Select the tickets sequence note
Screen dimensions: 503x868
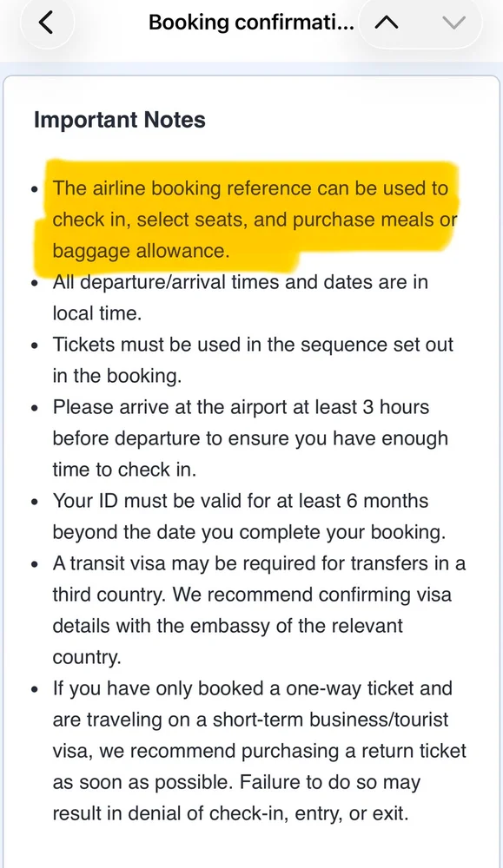tap(253, 360)
